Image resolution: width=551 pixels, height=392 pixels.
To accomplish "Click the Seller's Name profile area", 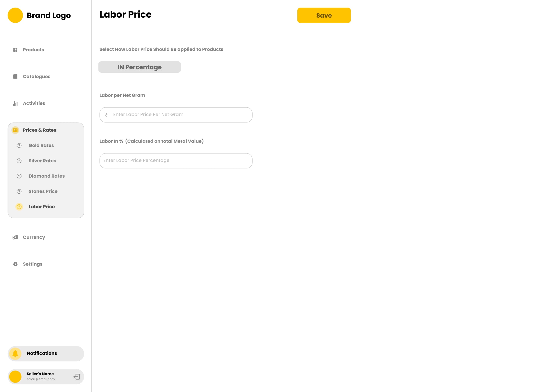I will tap(40, 376).
